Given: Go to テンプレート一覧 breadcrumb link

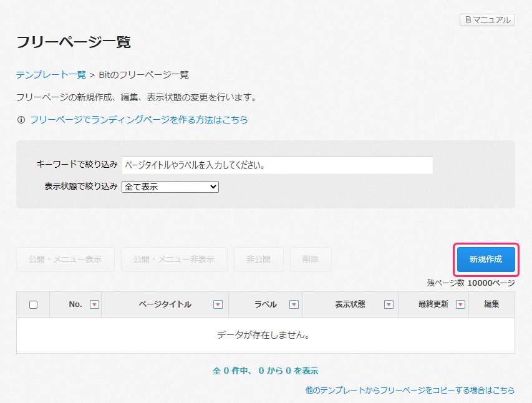Looking at the screenshot, I should pyautogui.click(x=51, y=75).
